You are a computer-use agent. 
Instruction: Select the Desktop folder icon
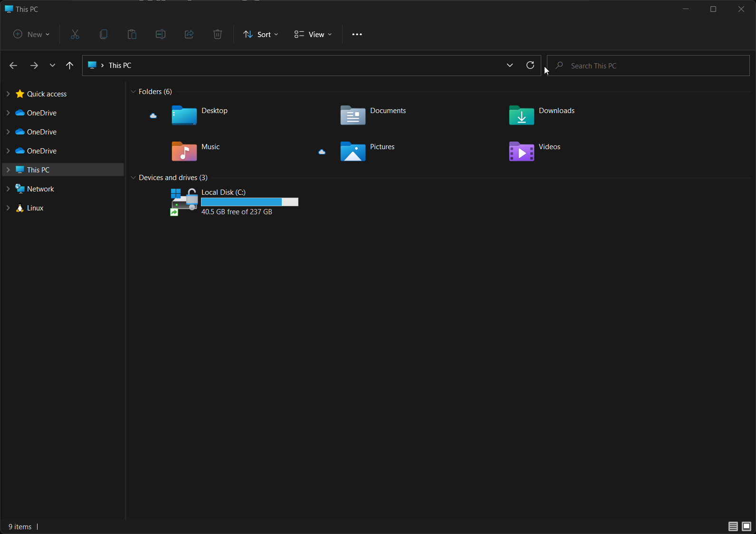[184, 115]
